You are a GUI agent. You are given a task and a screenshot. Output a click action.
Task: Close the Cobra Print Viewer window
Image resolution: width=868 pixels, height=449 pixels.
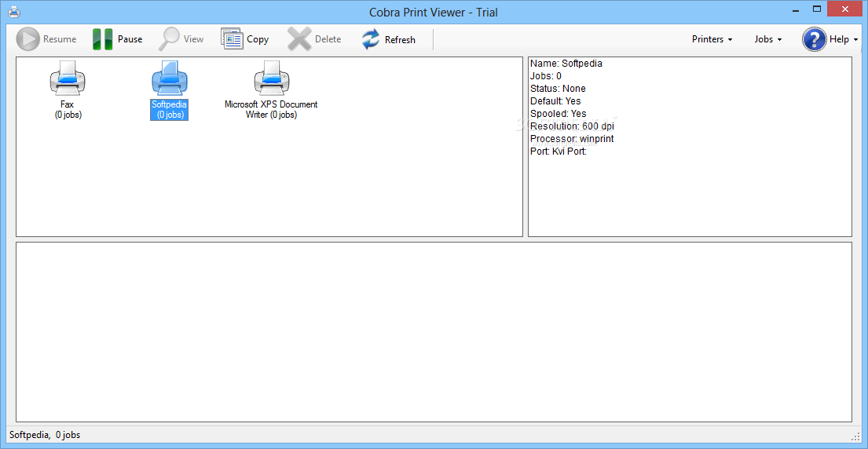click(x=845, y=9)
